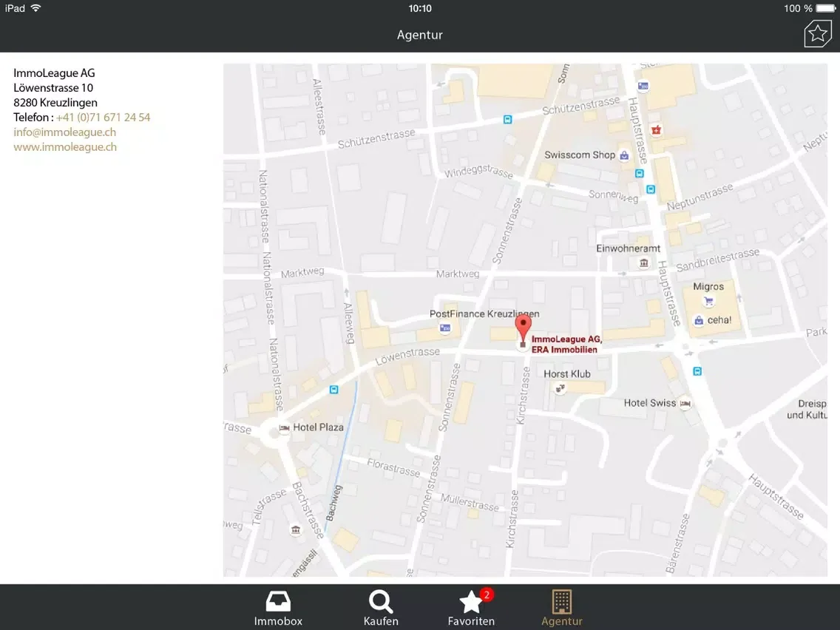Email info@immoleague.ch

(x=65, y=132)
